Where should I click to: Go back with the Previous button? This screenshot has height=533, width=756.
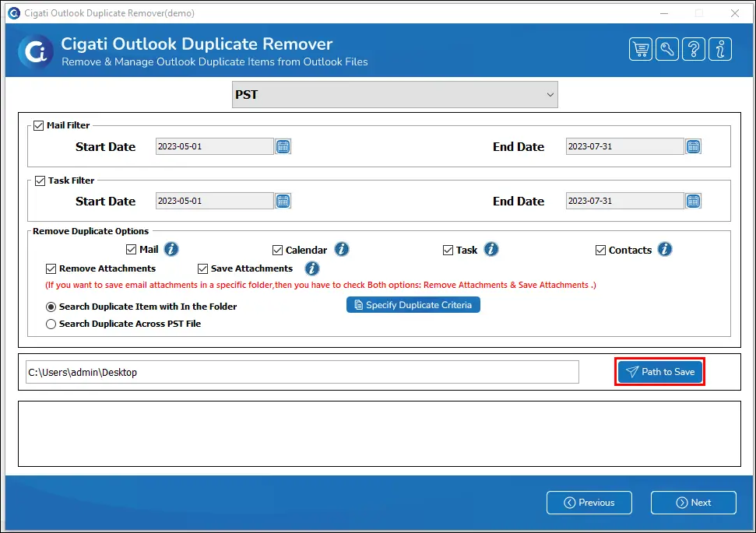pos(589,503)
